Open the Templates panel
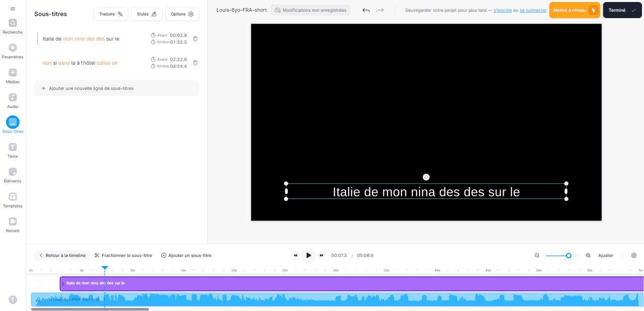The width and height of the screenshot is (644, 311). 13,200
